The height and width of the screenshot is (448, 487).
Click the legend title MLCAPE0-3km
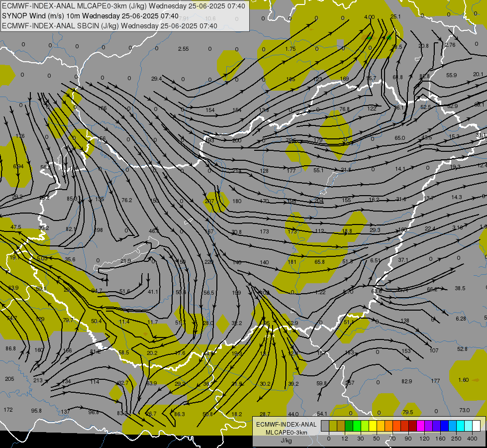(286, 433)
